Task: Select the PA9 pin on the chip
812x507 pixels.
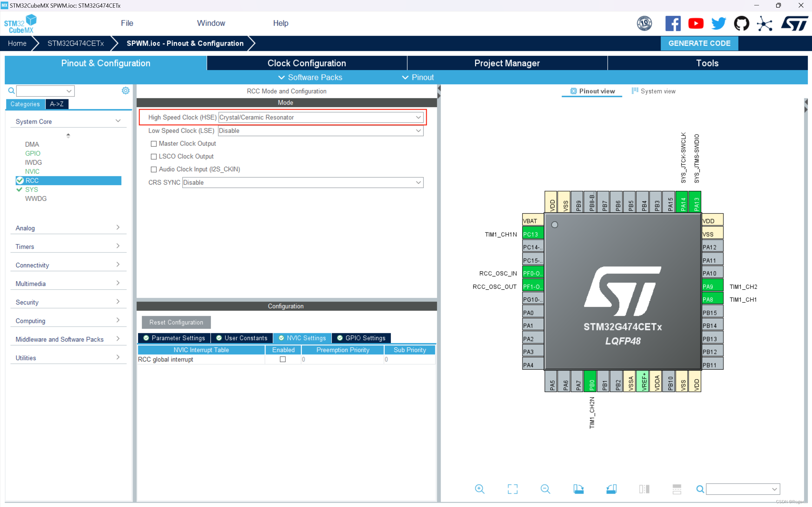Action: (x=712, y=286)
